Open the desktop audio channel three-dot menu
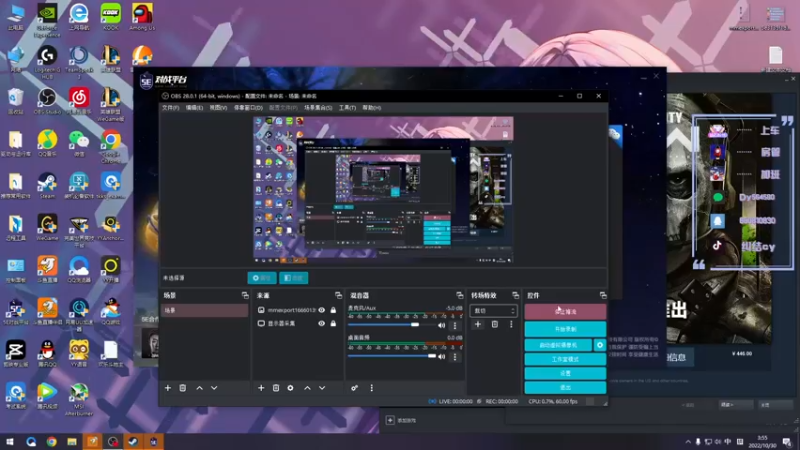The image size is (800, 450). [455, 357]
